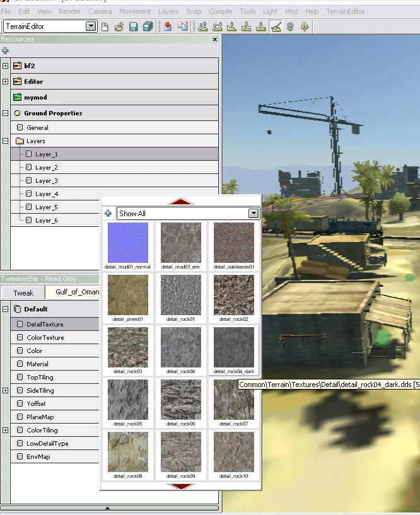Open the TerrainEditor mode dropdown
Image resolution: width=420 pixels, height=515 pixels.
click(91, 26)
